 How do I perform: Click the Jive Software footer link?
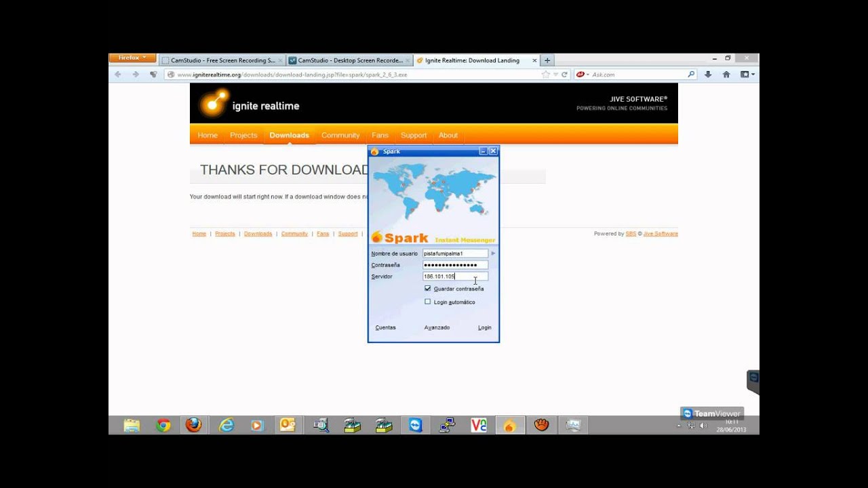[x=660, y=234]
